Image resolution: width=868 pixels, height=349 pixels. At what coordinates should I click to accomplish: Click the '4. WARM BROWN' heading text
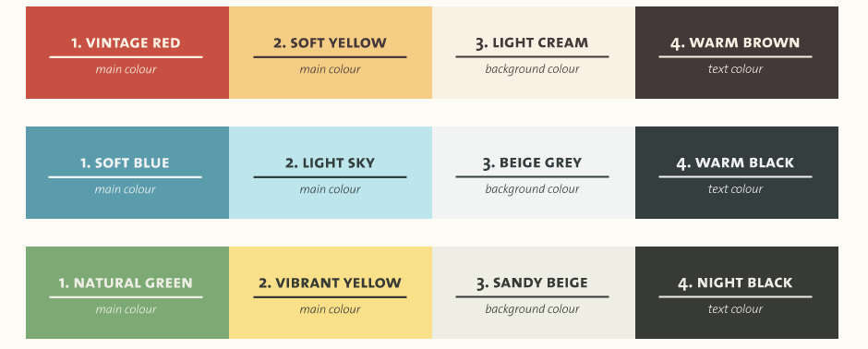(735, 43)
